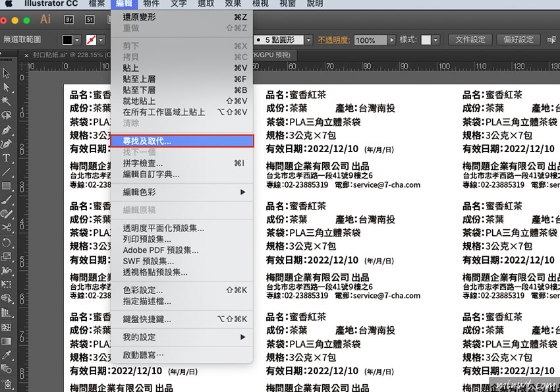Select the Scissors tool

pos(6,228)
